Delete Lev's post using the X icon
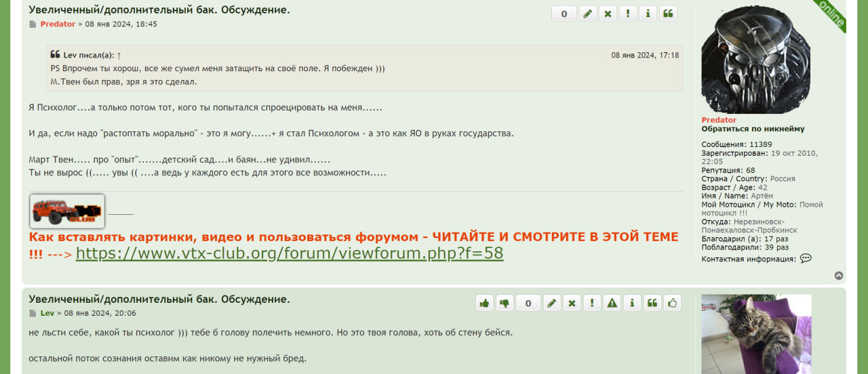 tap(572, 303)
